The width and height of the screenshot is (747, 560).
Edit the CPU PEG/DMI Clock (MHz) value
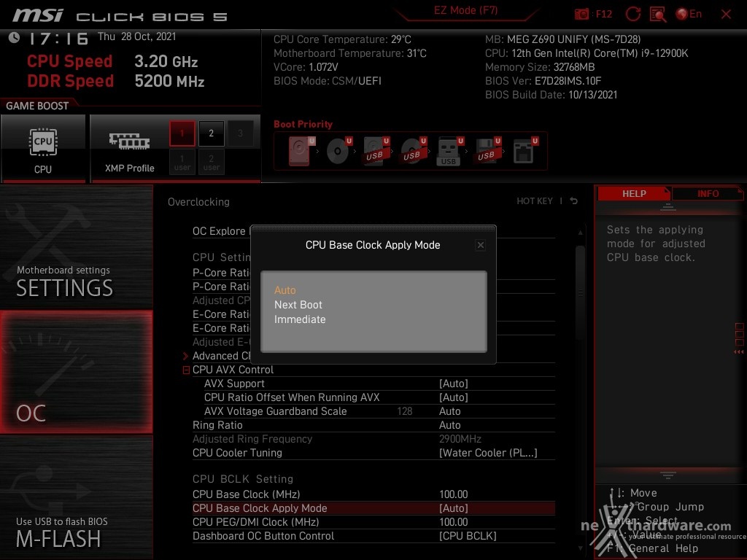pyautogui.click(x=454, y=522)
